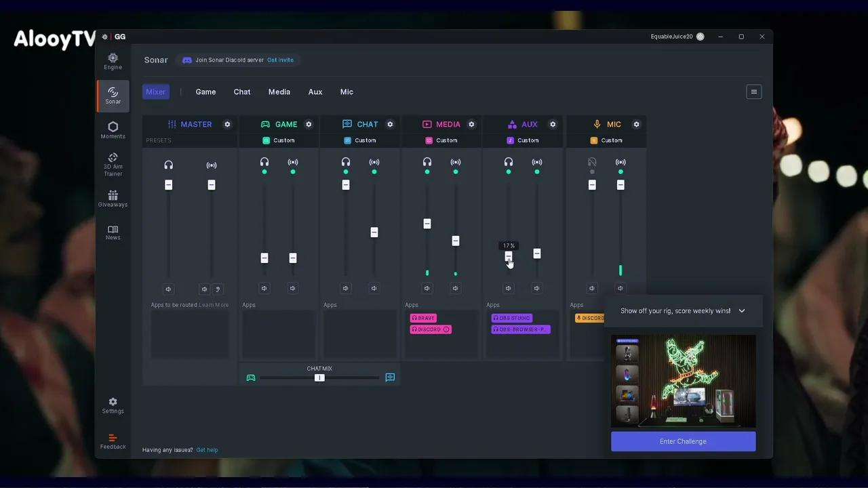Open Media channel gear settings
This screenshot has width=868, height=488.
471,124
